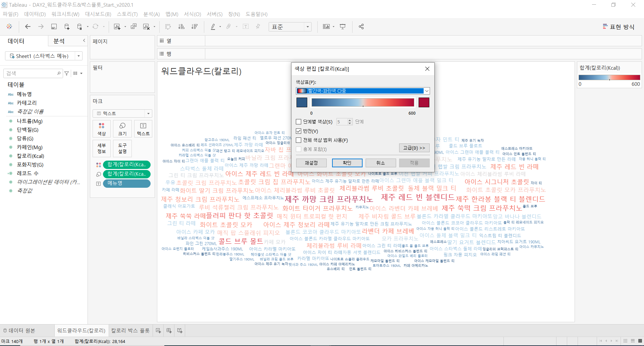Image resolution: width=644 pixels, height=346 pixels.
Task: Open the 워크시트(W) menu
Action: tap(65, 14)
